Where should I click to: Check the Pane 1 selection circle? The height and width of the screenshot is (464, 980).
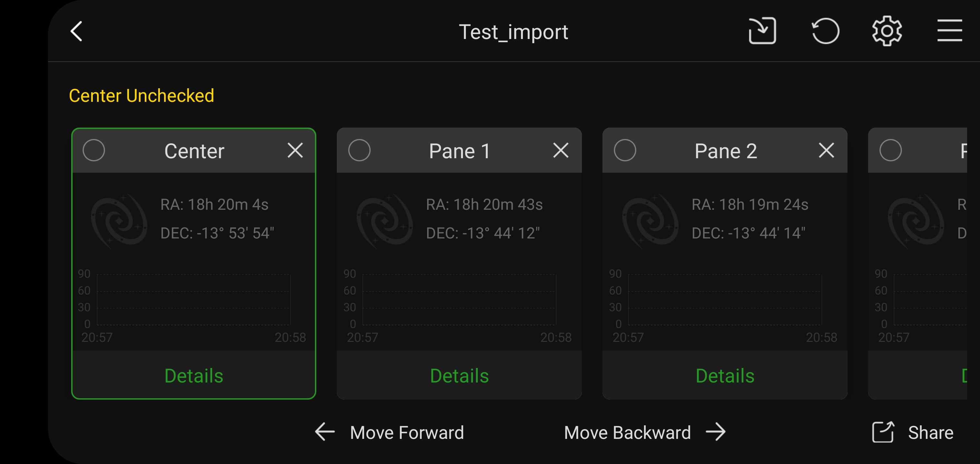pyautogui.click(x=359, y=150)
